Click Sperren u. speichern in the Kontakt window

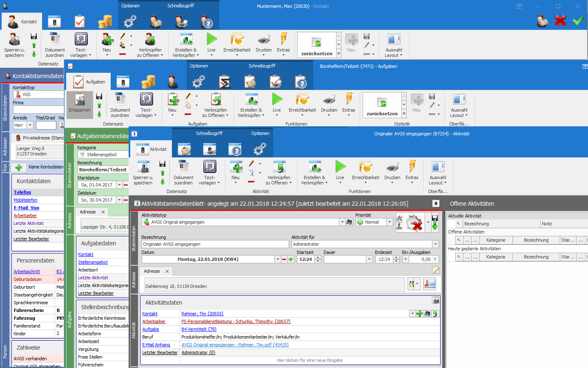[14, 45]
